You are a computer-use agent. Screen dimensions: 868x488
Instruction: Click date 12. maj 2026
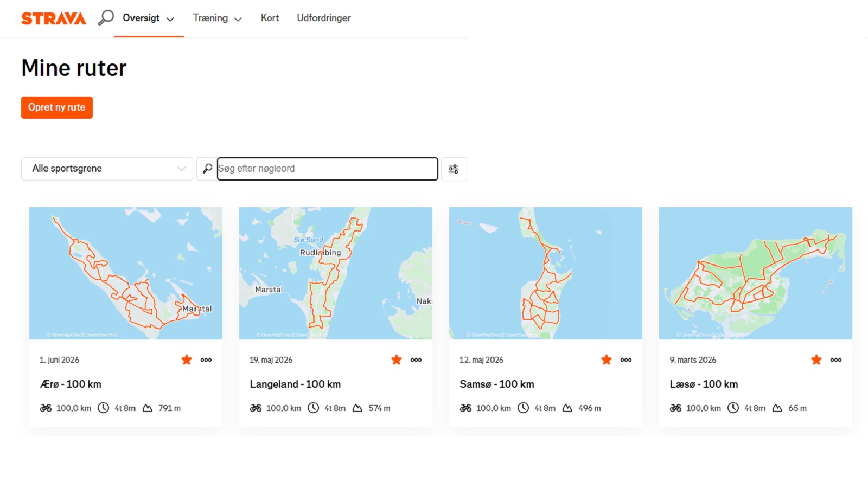tap(481, 360)
